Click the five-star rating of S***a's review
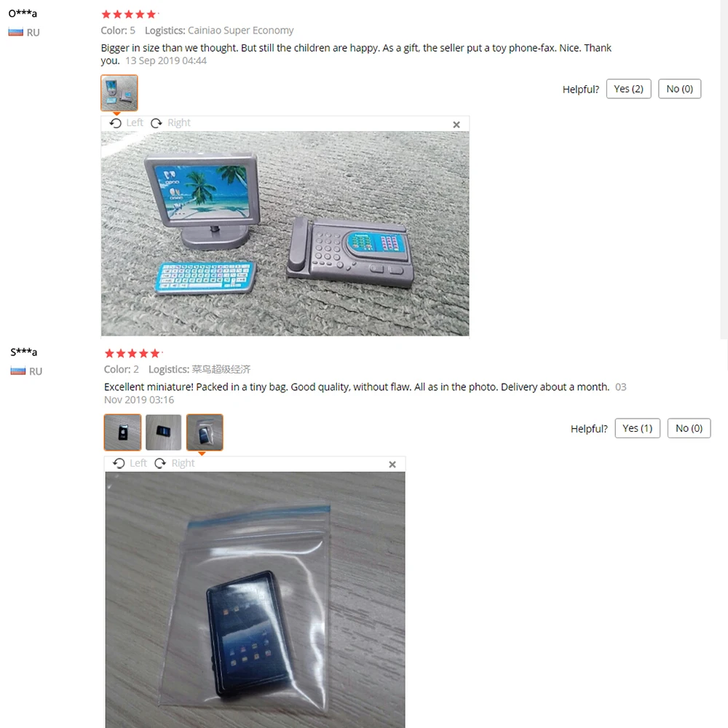This screenshot has width=728, height=728. pyautogui.click(x=132, y=354)
